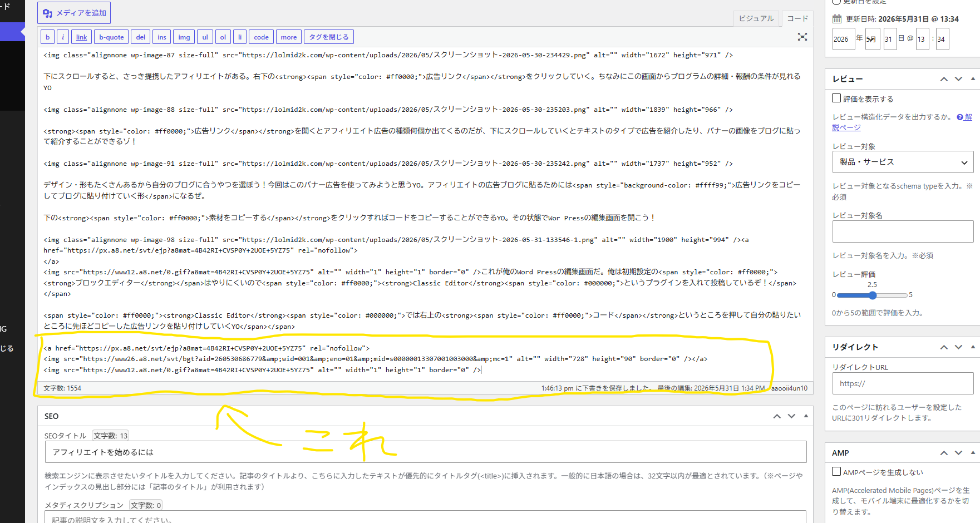Click the li list item button
Image resolution: width=980 pixels, height=523 pixels.
(240, 37)
